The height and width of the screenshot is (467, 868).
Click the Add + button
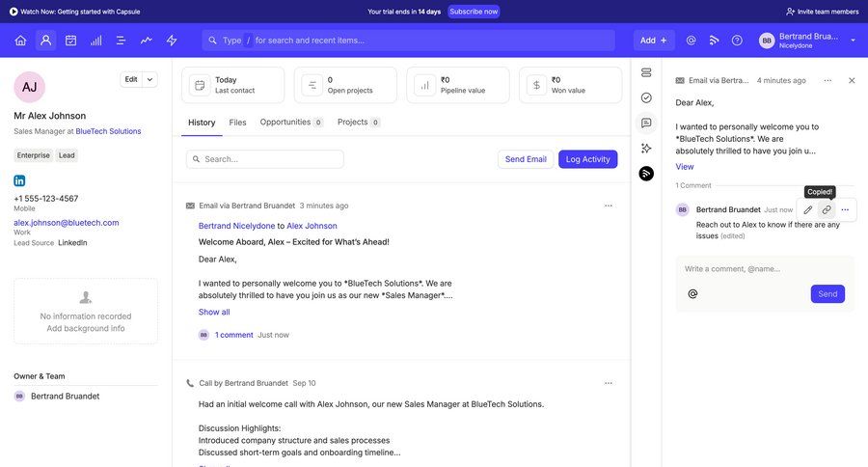tap(654, 41)
